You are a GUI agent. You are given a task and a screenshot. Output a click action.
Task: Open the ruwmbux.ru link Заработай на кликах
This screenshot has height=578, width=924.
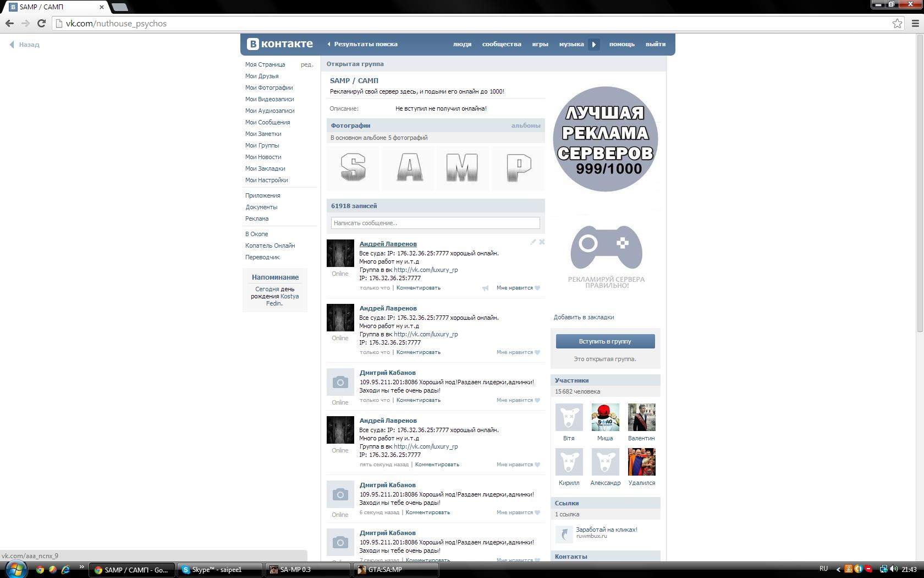607,530
